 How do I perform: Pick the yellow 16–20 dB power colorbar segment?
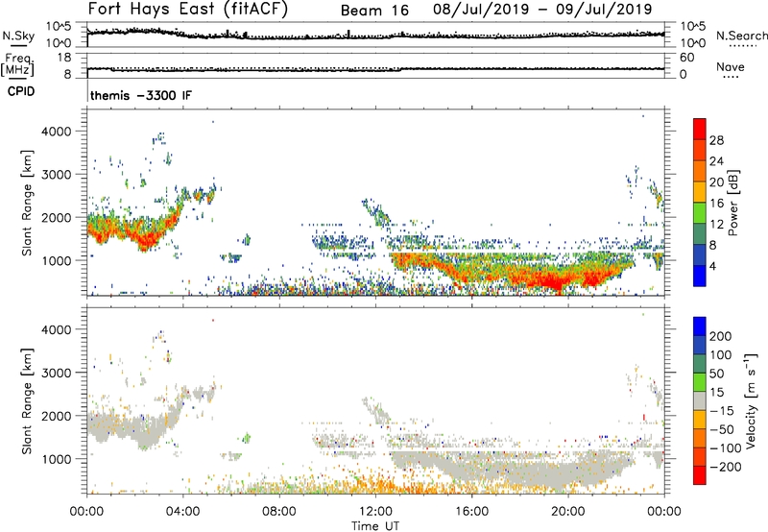[700, 192]
